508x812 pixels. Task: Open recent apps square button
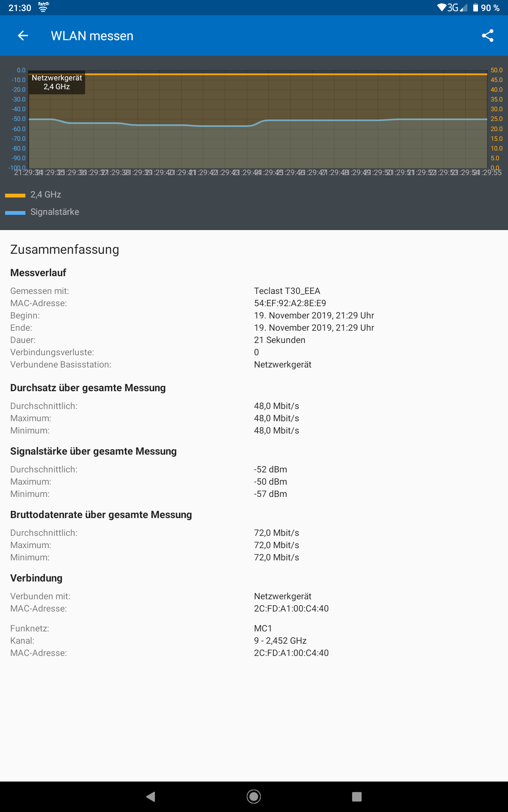tap(357, 797)
